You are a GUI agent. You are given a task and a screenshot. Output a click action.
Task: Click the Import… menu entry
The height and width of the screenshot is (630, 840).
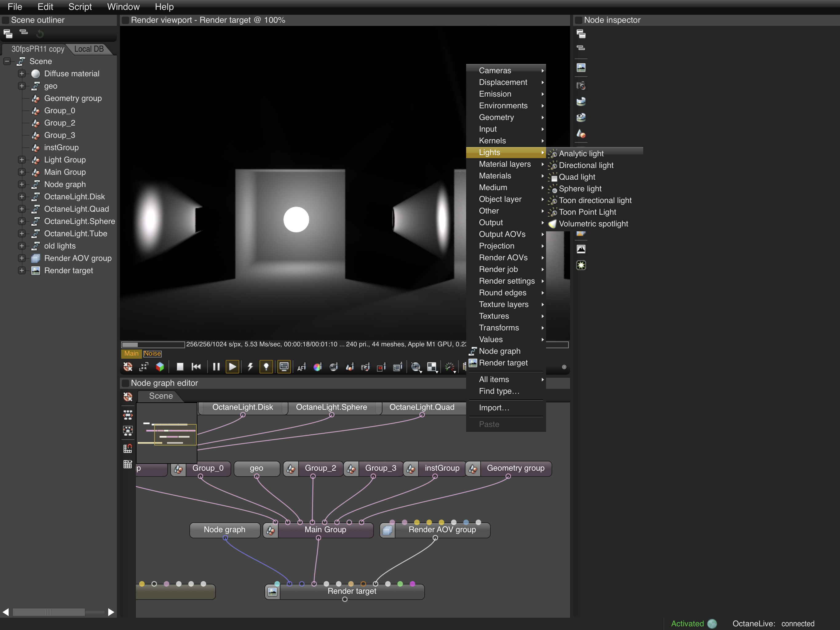494,408
